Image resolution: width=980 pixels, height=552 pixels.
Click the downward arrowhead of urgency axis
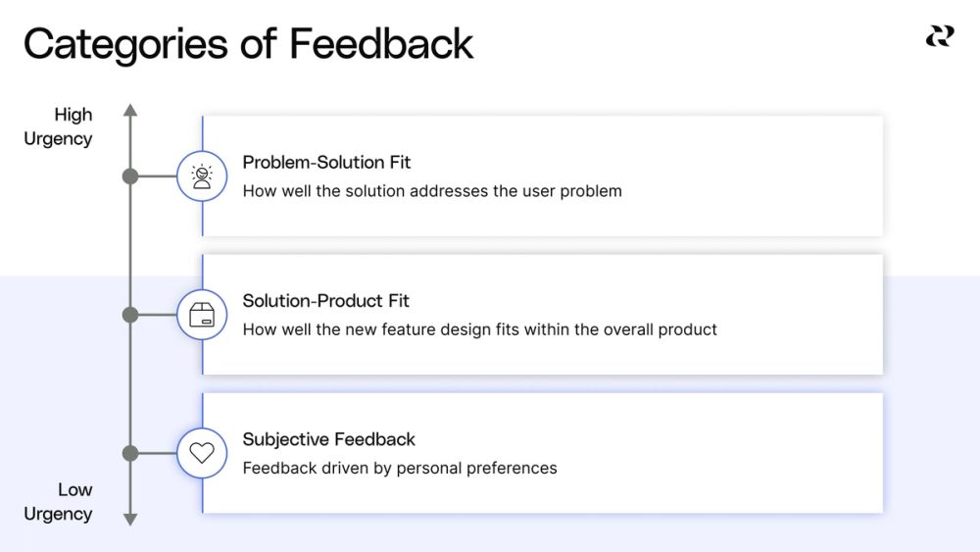(130, 520)
